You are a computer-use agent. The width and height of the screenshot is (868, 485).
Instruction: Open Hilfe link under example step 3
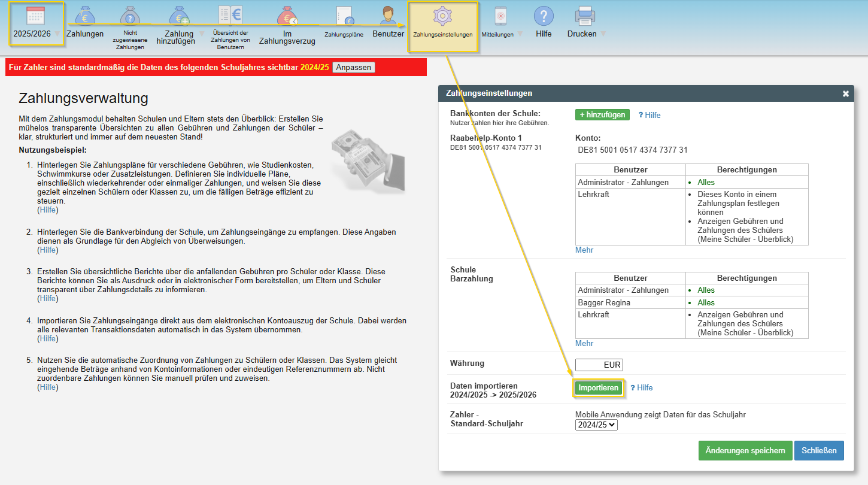[x=48, y=299]
